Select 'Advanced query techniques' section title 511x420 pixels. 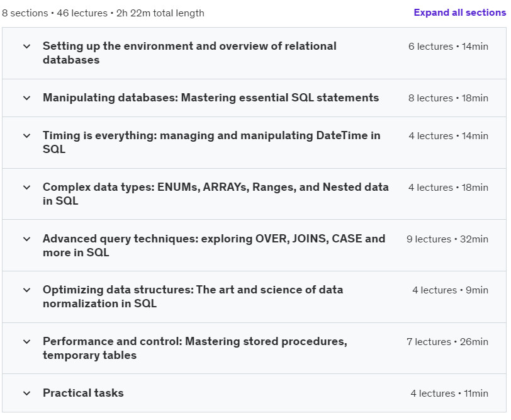[x=214, y=245]
